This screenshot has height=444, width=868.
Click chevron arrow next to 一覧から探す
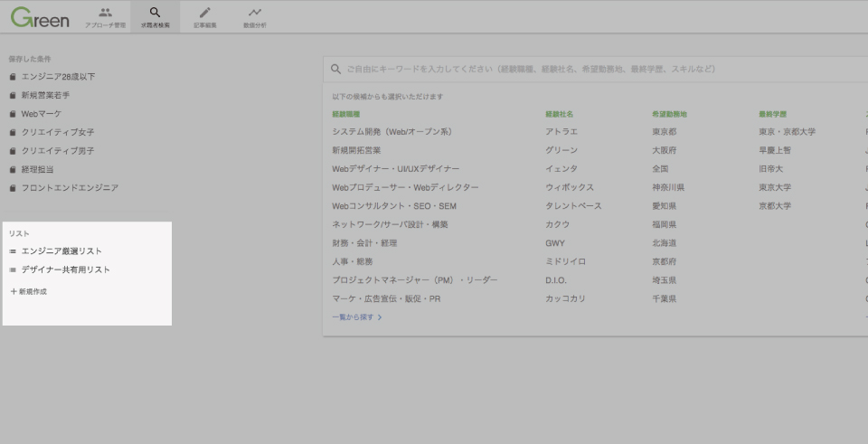tap(380, 317)
